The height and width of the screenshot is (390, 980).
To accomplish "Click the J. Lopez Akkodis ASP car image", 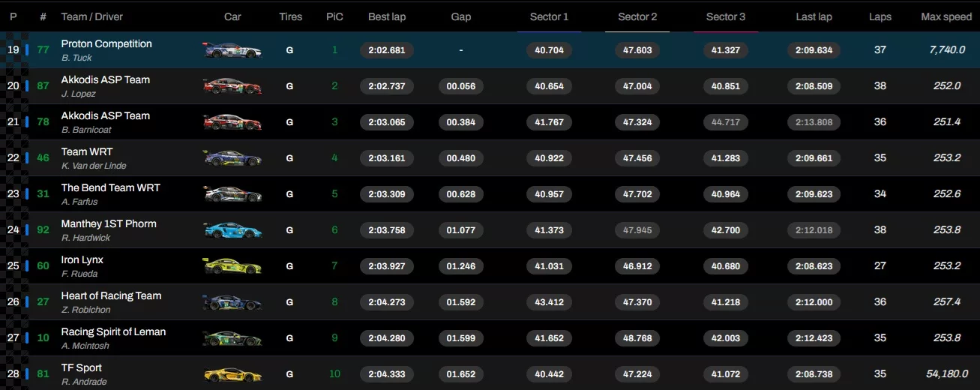I will pyautogui.click(x=232, y=86).
